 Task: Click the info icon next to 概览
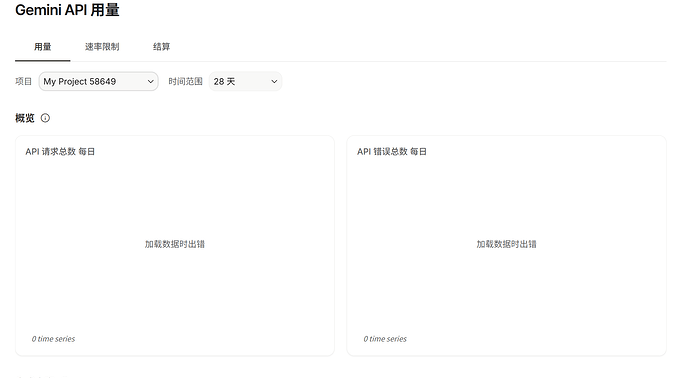[x=45, y=118]
